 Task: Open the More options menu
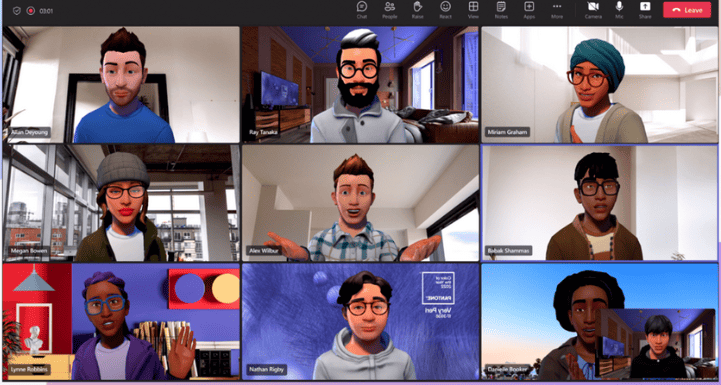click(x=557, y=10)
